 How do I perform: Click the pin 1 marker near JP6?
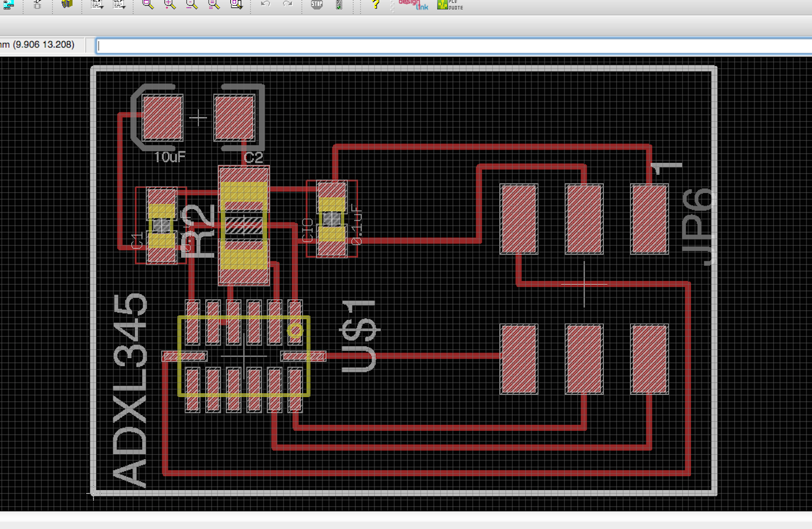pos(666,168)
